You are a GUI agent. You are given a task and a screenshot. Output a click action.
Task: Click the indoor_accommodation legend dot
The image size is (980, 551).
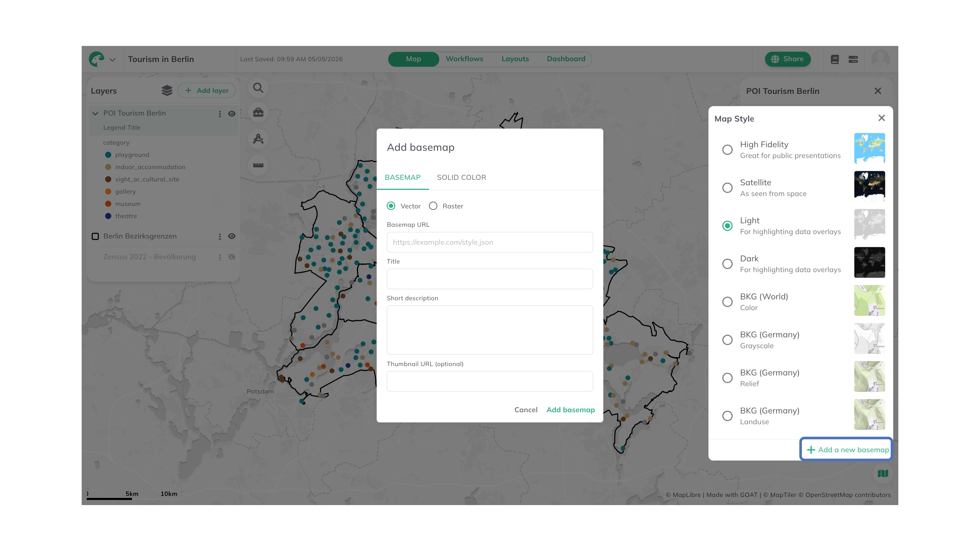coord(108,167)
